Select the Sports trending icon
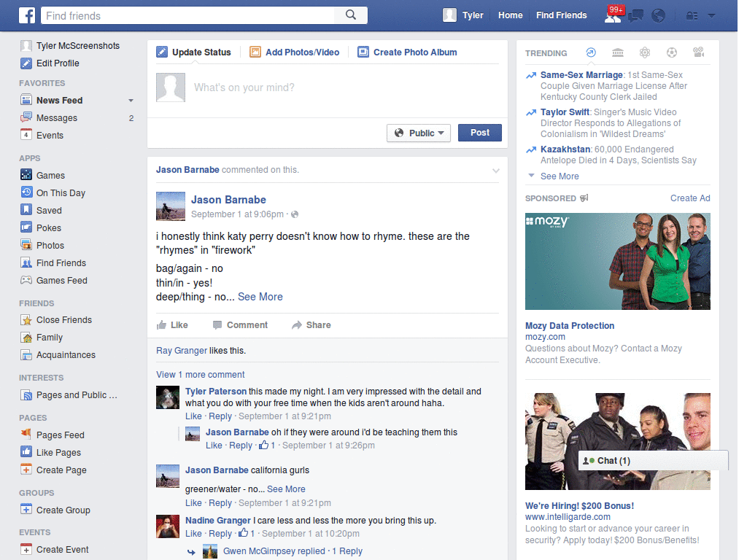 [672, 52]
